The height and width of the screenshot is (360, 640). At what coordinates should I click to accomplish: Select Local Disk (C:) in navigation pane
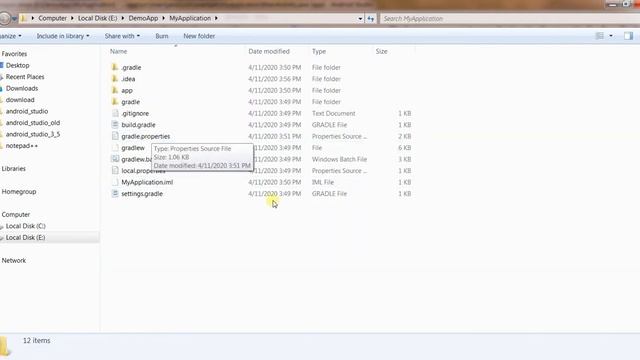tap(25, 226)
